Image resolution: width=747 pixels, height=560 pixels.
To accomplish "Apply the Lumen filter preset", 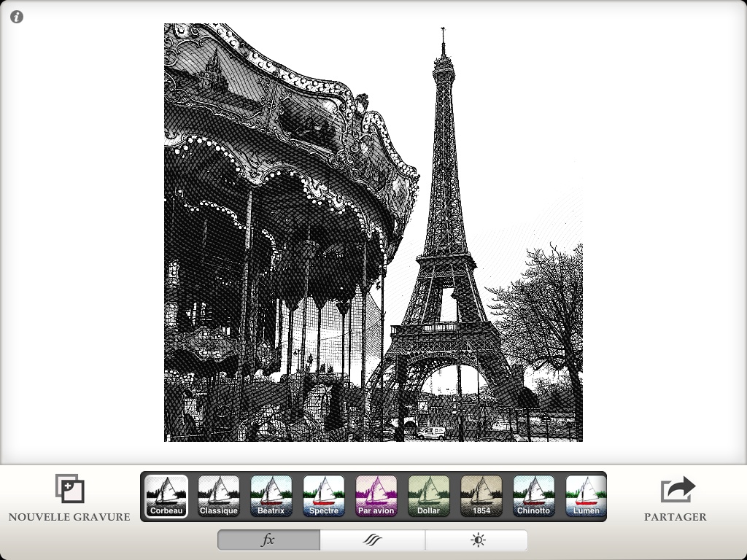I will (x=586, y=496).
